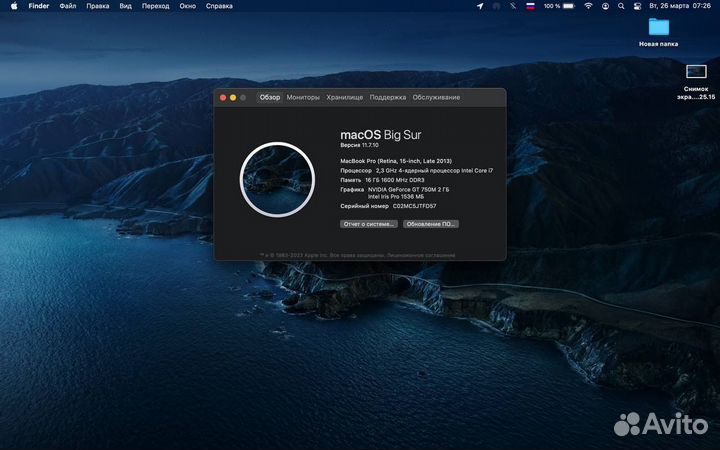Open the Russian flag input source menu
720x450 pixels.
pyautogui.click(x=530, y=6)
